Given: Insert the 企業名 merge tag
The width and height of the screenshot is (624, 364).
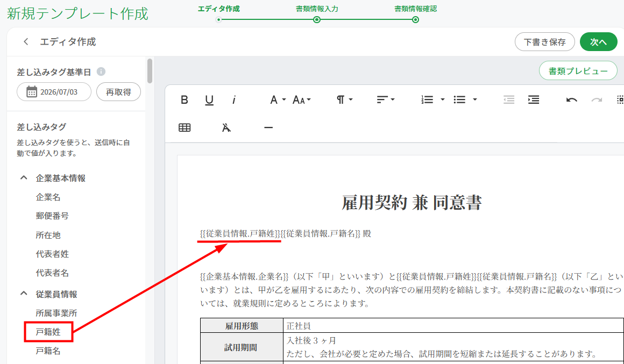Looking at the screenshot, I should coord(48,197).
